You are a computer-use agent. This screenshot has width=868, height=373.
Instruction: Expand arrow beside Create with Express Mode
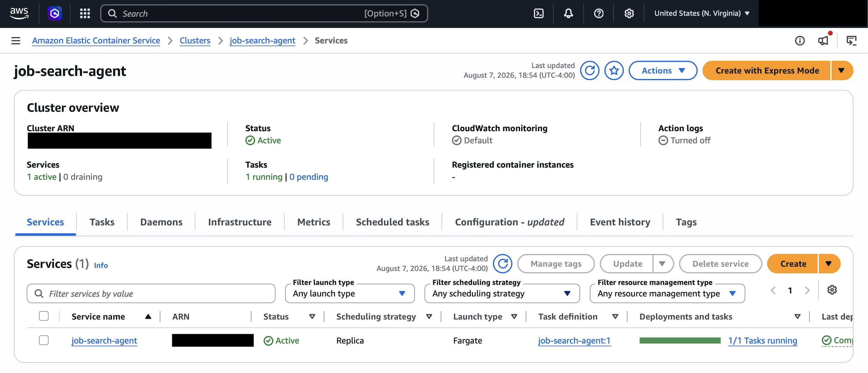pos(842,70)
